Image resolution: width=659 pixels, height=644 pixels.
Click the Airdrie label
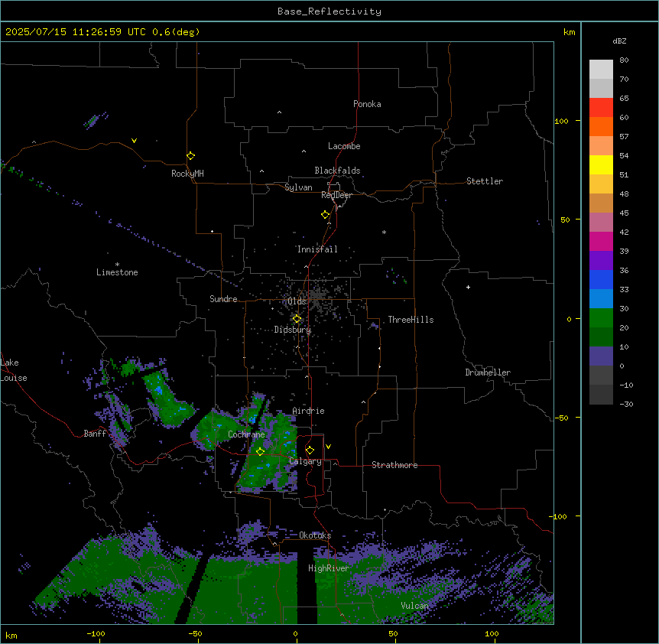308,411
